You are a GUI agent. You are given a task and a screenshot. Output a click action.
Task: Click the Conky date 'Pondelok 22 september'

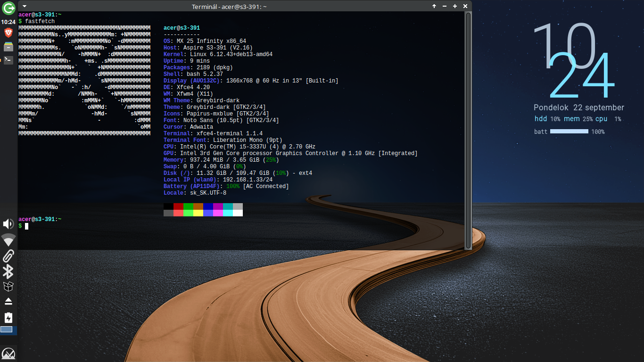point(579,107)
